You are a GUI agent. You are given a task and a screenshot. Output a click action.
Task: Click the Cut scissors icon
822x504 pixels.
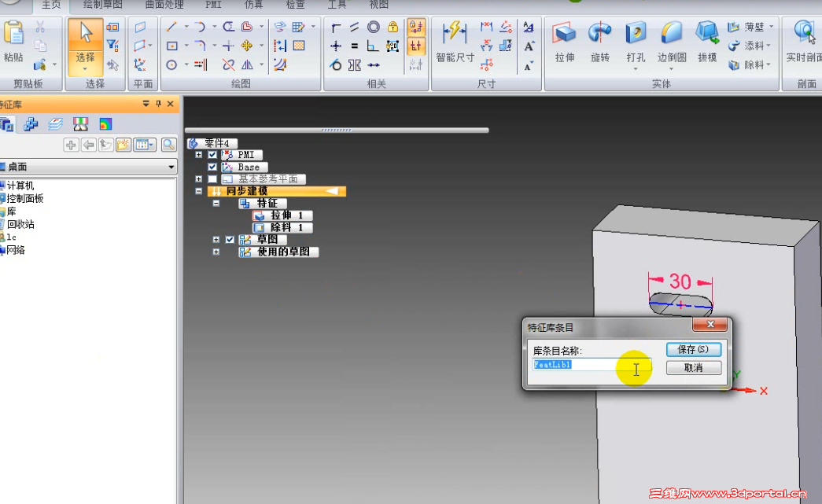(40, 27)
